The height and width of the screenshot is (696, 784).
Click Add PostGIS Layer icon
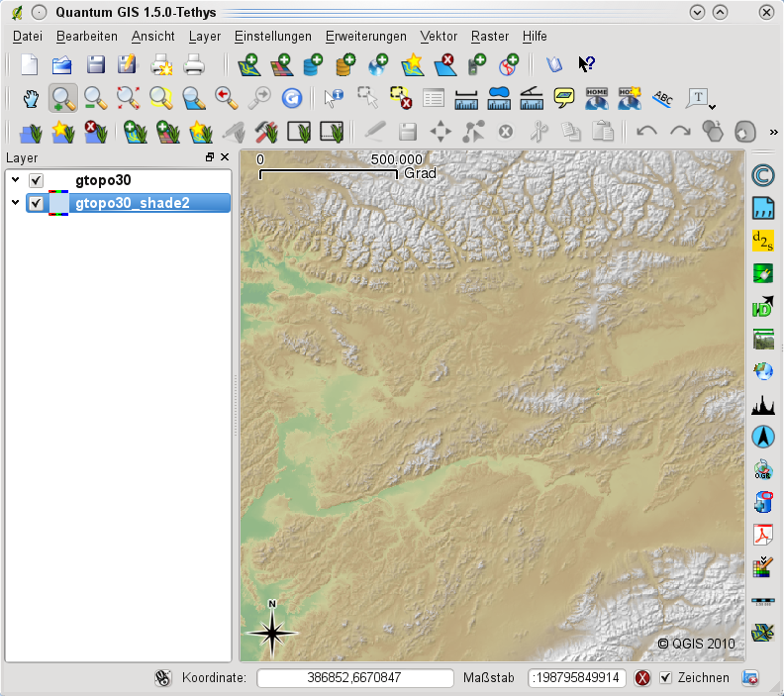(x=313, y=65)
